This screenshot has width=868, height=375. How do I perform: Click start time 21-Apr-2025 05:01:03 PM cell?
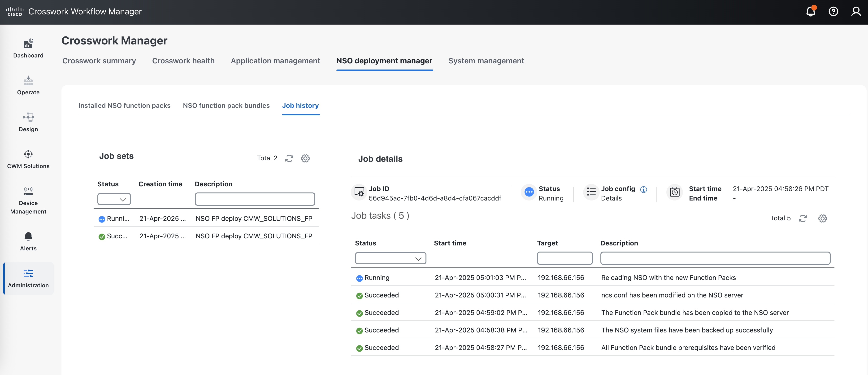480,278
